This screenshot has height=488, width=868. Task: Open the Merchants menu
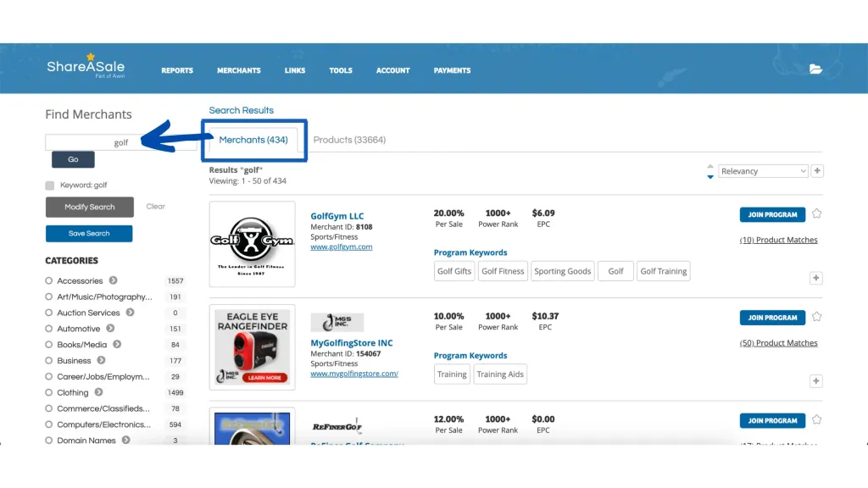coord(238,71)
